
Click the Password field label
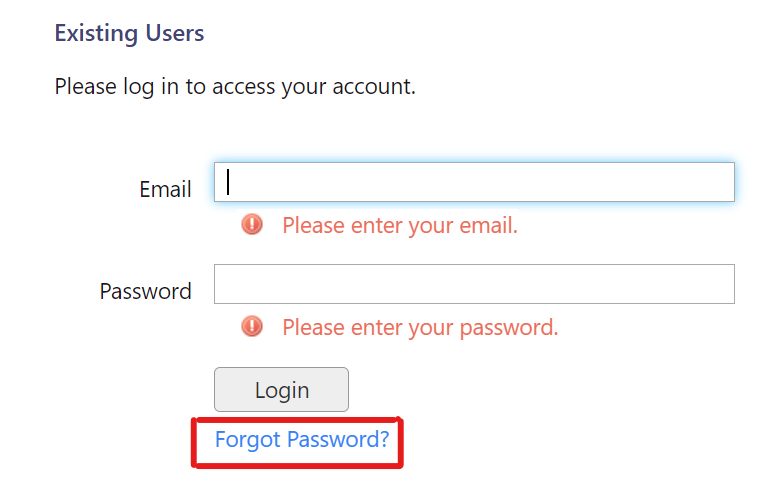pos(145,292)
